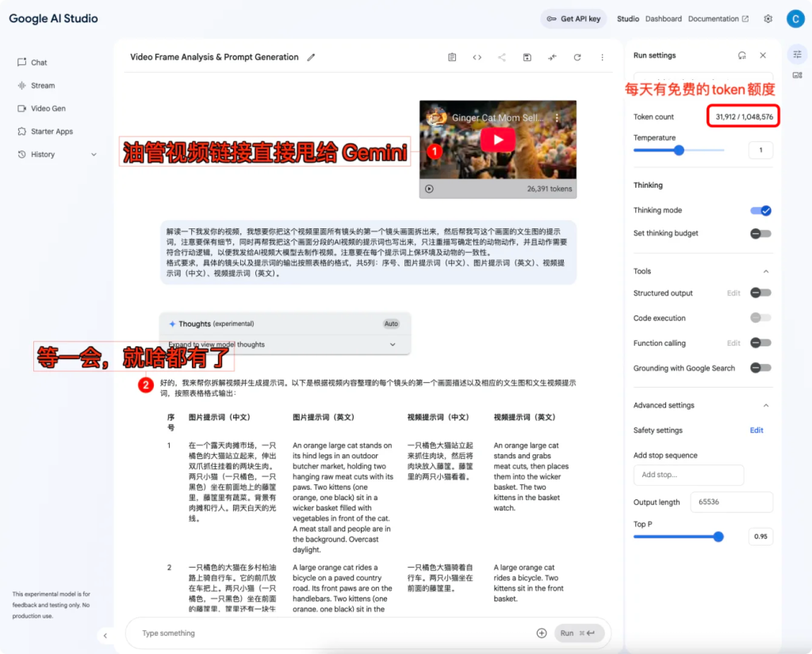Switch to the Studio tab
This screenshot has height=654, width=812.
click(628, 19)
